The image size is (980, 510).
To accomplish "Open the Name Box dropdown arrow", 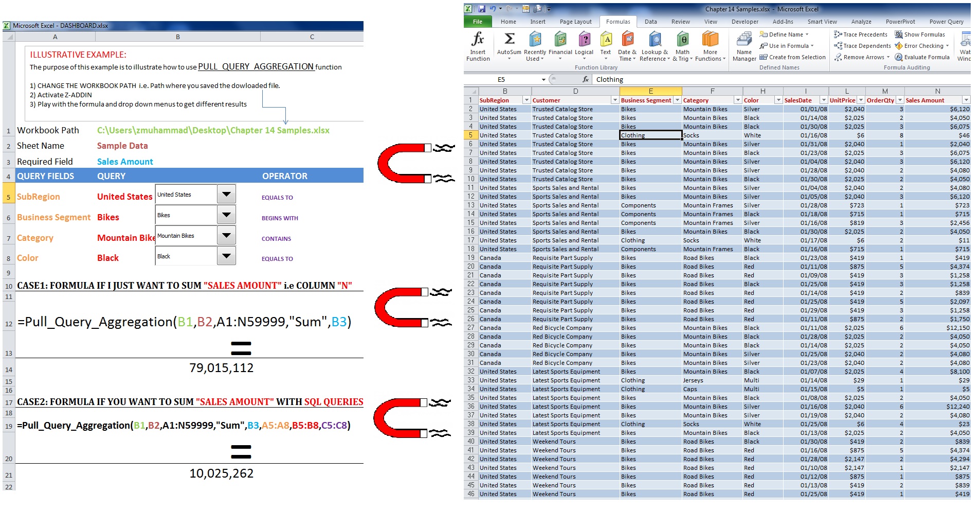I will coord(543,79).
